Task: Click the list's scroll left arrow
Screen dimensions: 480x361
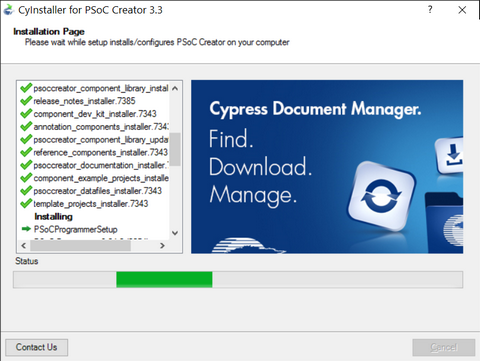Action: tap(23, 246)
